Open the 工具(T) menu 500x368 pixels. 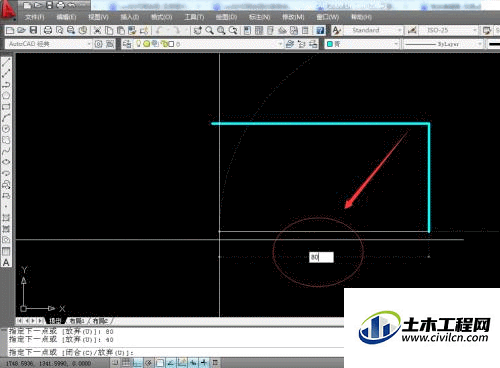coord(194,17)
